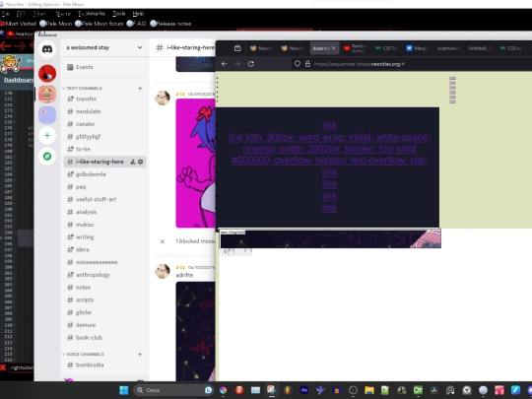Switch to the Margin tab in Firefox
532x399 pixels.
(x=418, y=48)
